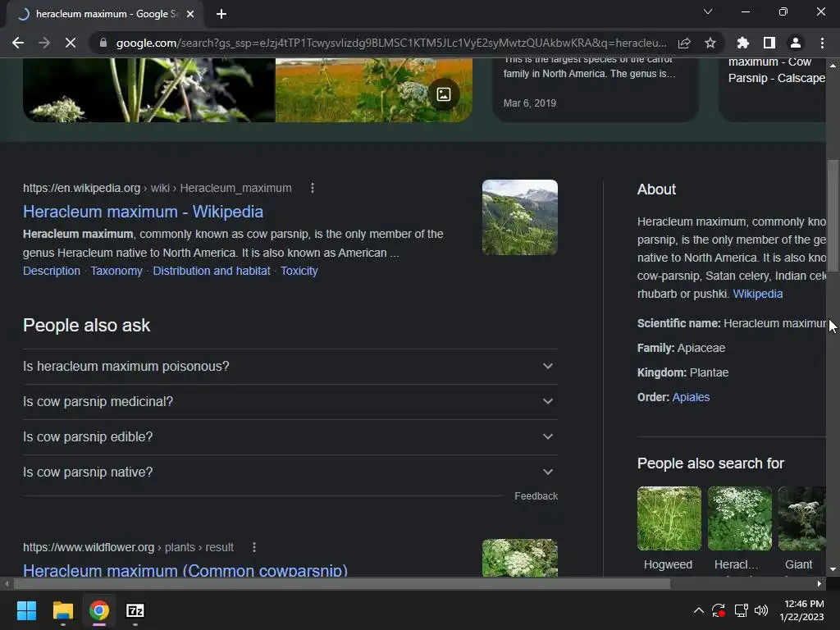Screen dimensions: 840x630
Task: Click the address bar URL
Action: 391,43
